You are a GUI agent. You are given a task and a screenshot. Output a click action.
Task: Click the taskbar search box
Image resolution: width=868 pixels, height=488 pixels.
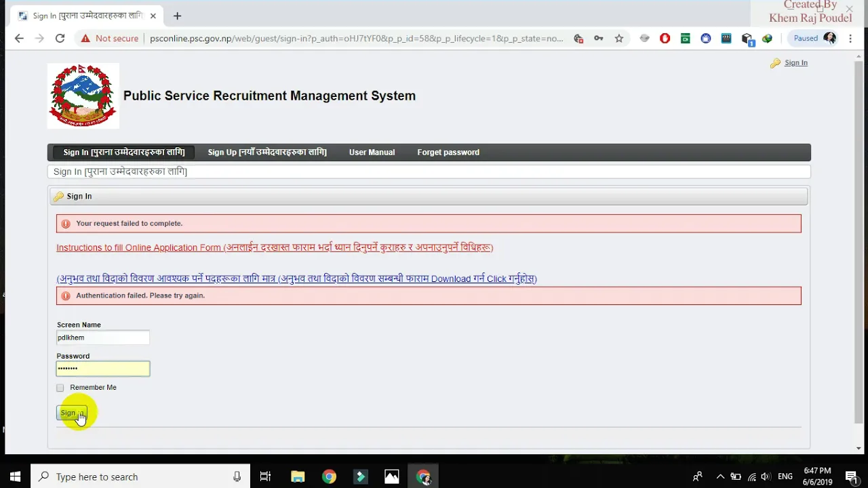click(141, 476)
